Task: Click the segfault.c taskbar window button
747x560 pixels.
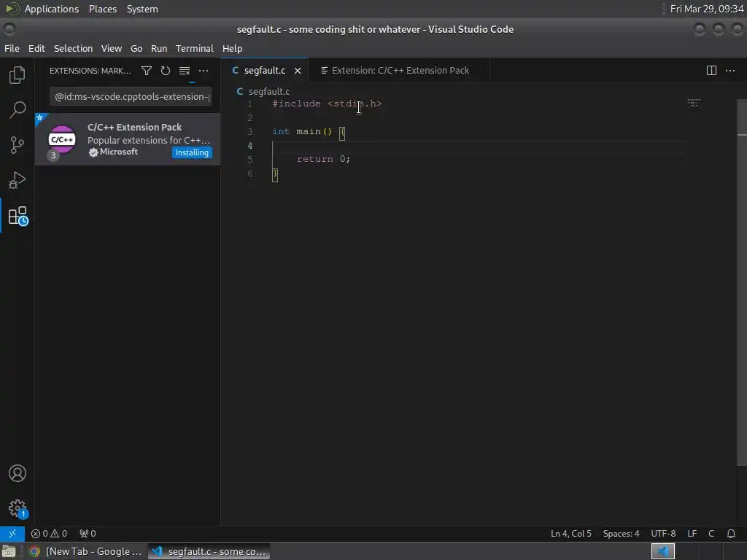Action: [x=209, y=551]
